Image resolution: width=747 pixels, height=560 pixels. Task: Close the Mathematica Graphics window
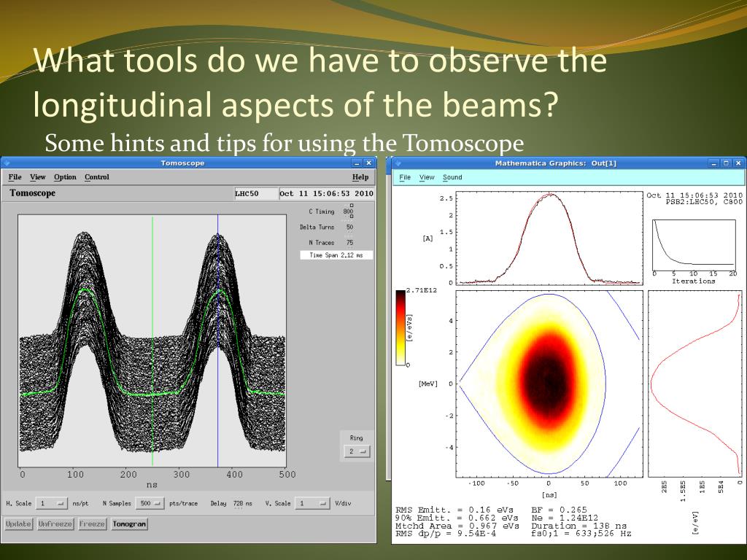[x=738, y=163]
